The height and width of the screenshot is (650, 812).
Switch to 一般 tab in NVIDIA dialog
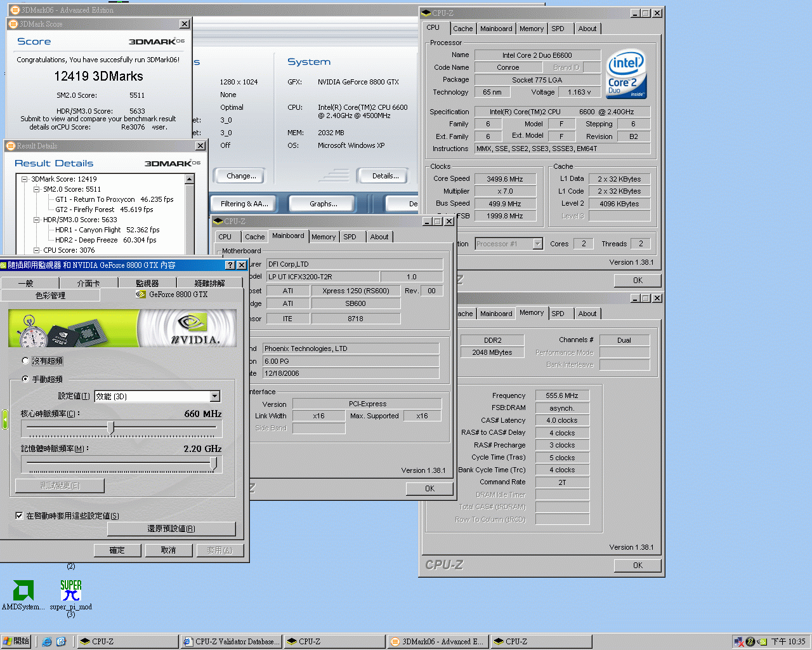click(25, 283)
